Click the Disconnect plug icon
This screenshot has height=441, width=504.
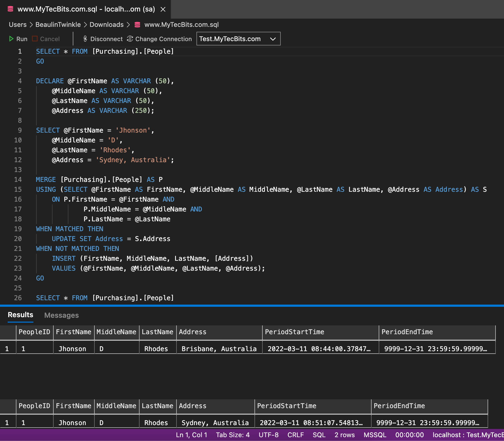pyautogui.click(x=85, y=39)
